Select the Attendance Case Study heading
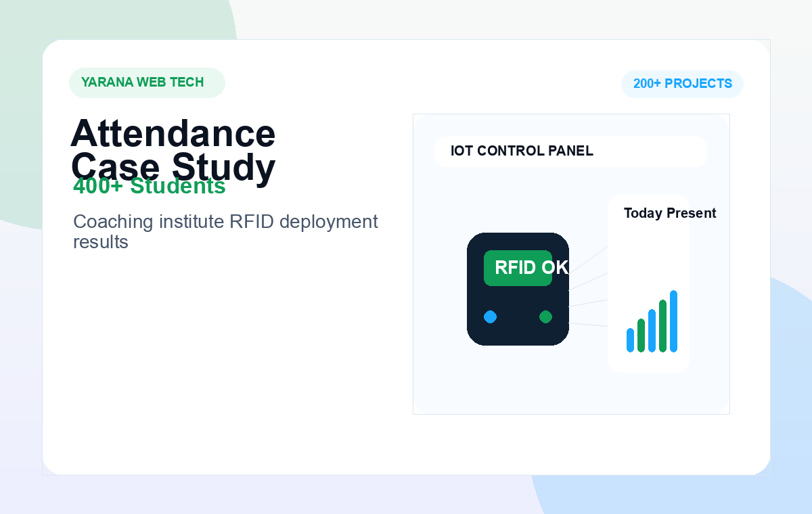Image resolution: width=812 pixels, height=514 pixels. click(173, 150)
